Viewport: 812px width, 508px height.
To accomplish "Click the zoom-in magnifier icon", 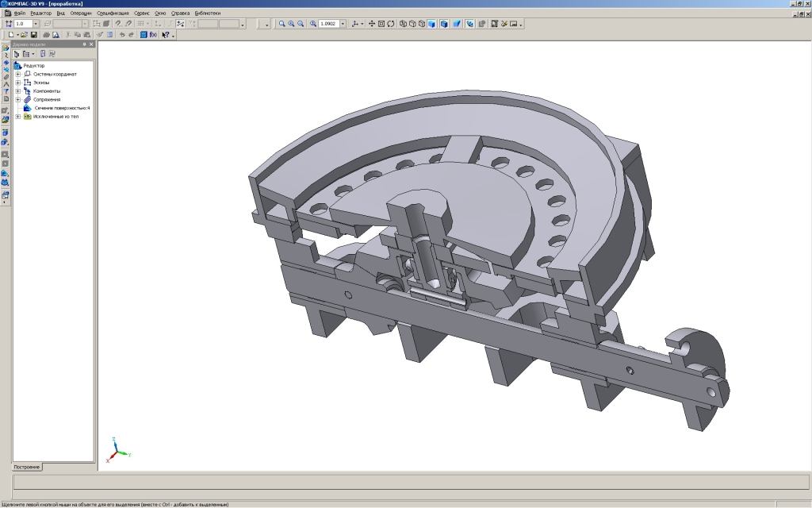I will click(x=292, y=24).
